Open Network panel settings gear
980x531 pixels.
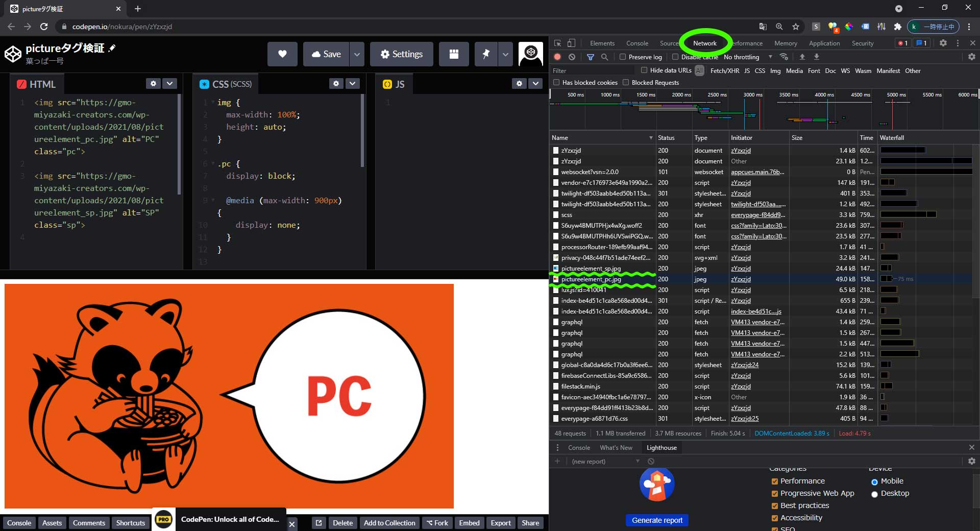click(x=972, y=57)
